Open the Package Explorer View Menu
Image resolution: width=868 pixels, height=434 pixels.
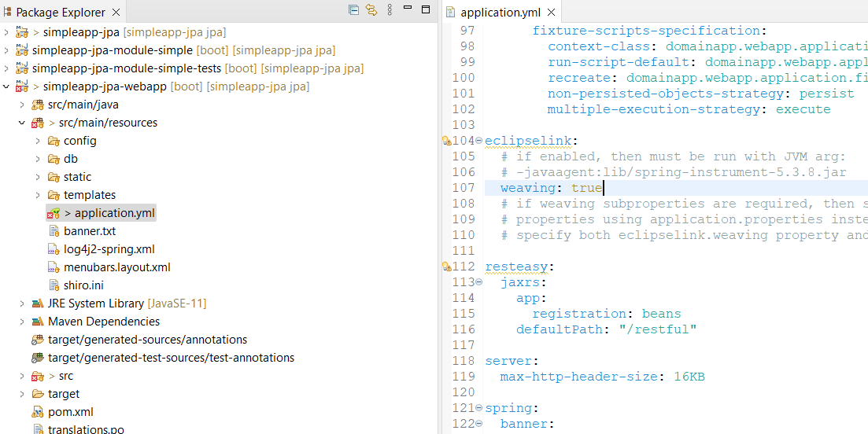coord(390,10)
